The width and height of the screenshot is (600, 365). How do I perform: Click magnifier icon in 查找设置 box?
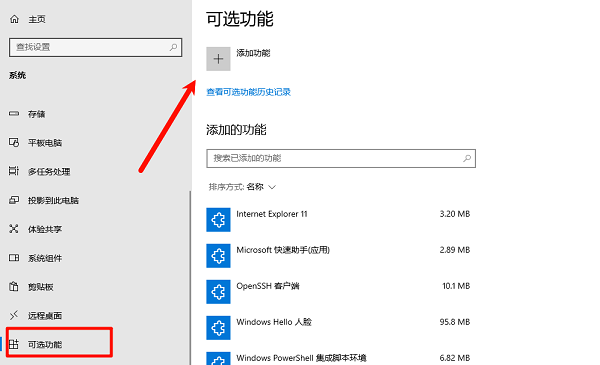(x=173, y=47)
